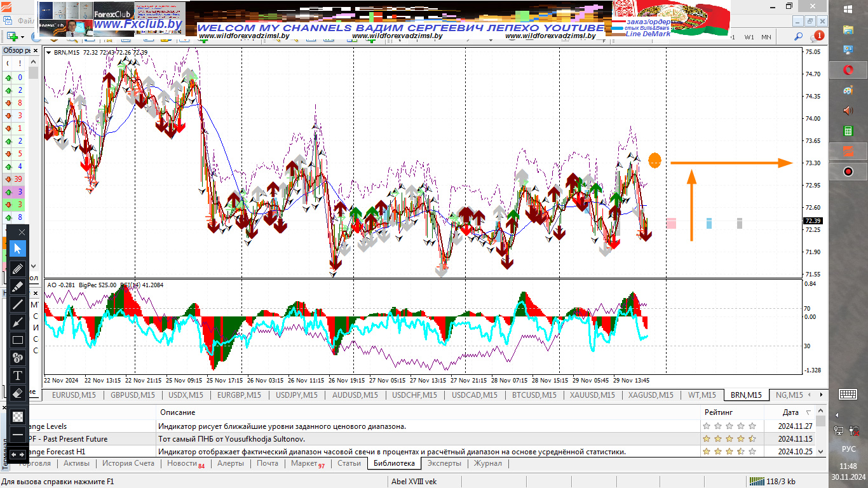Click the new chart toolbar icon
868x488 pixels.
tap(13, 37)
